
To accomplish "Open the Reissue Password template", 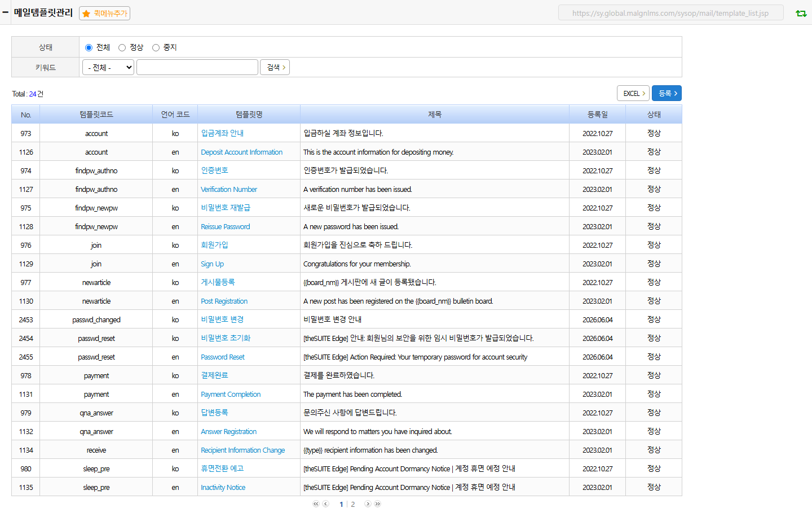I will pyautogui.click(x=226, y=226).
